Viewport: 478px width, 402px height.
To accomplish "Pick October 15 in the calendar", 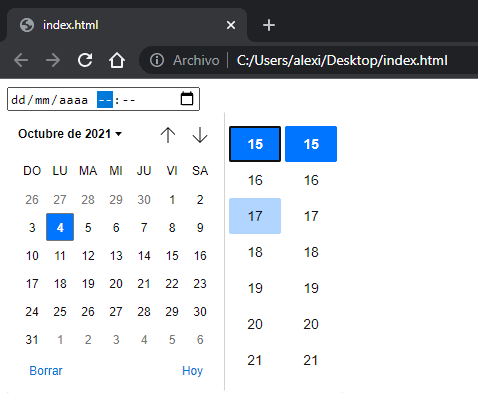I will pyautogui.click(x=172, y=256).
